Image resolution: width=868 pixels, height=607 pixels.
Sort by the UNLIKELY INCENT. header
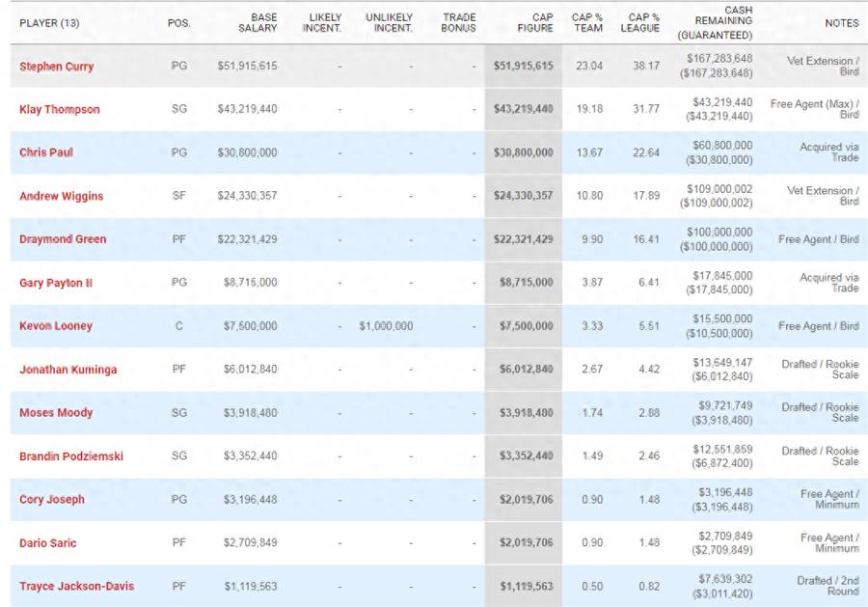pyautogui.click(x=390, y=23)
